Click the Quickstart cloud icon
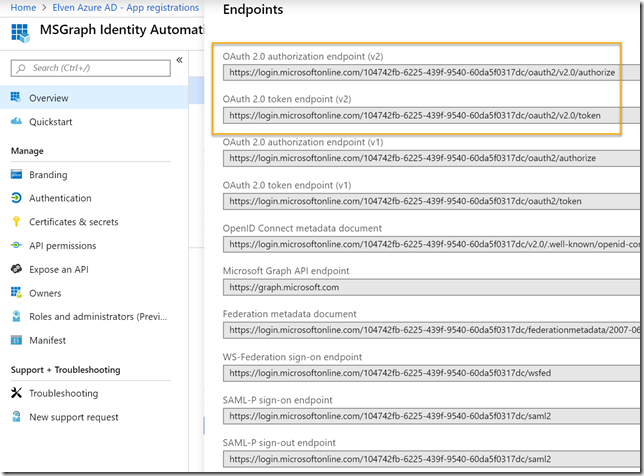Screen dimensions: 644x476 pyautogui.click(x=16, y=121)
